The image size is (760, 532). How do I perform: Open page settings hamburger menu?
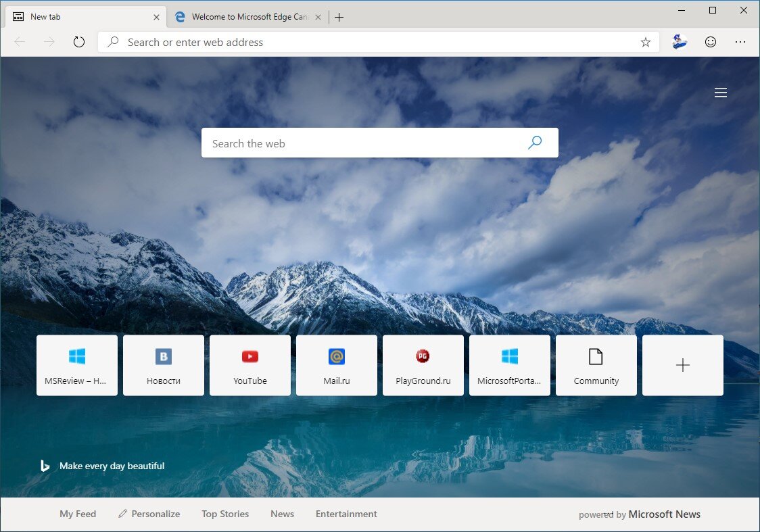pos(721,93)
